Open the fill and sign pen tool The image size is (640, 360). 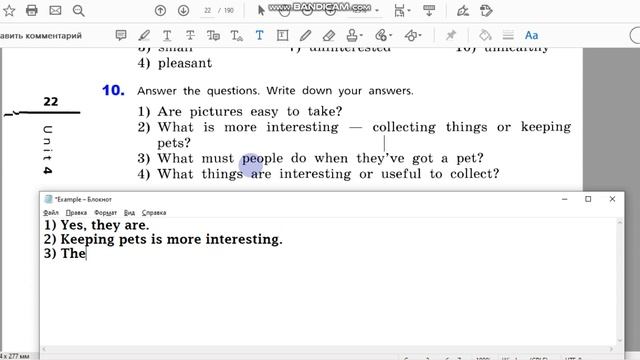click(x=463, y=11)
